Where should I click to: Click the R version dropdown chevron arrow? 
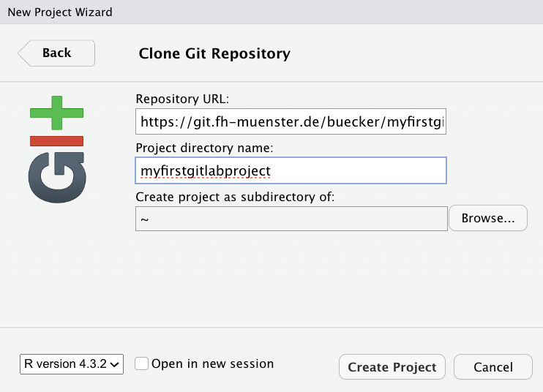(116, 365)
